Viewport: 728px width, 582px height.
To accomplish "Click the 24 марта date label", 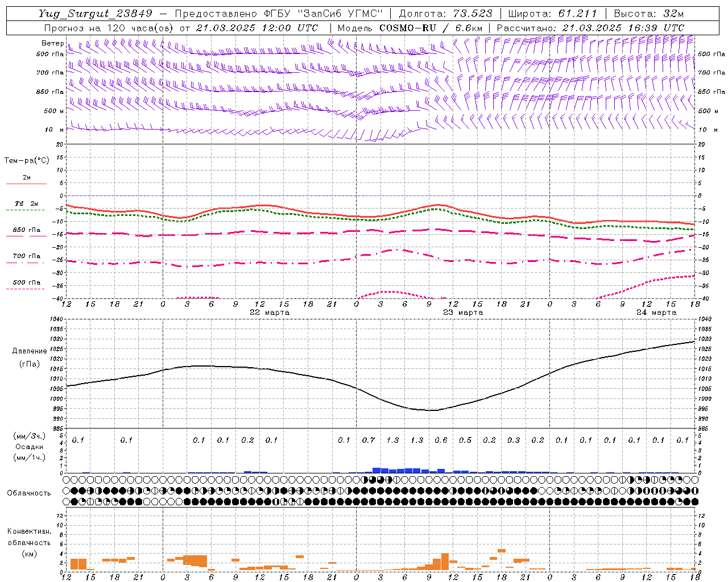I will click(656, 313).
